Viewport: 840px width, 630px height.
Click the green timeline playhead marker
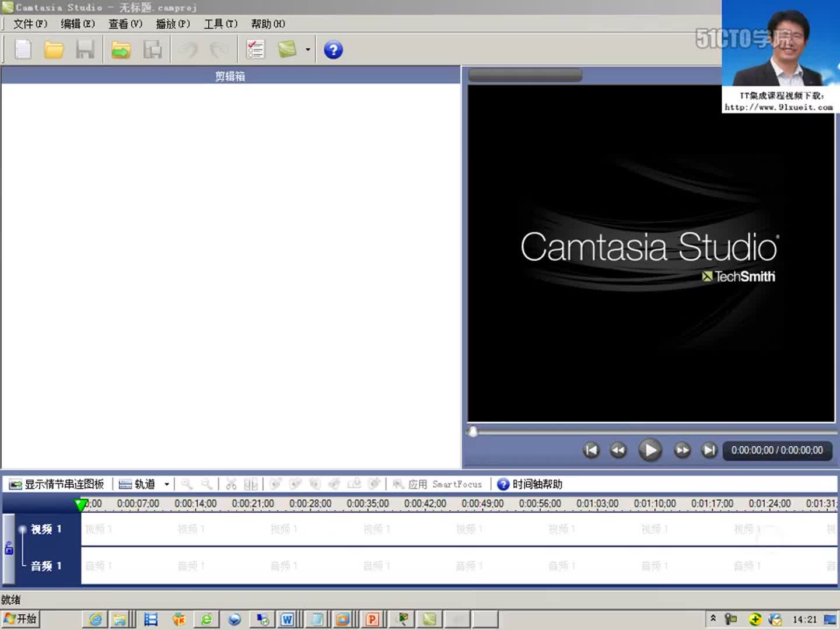point(81,505)
